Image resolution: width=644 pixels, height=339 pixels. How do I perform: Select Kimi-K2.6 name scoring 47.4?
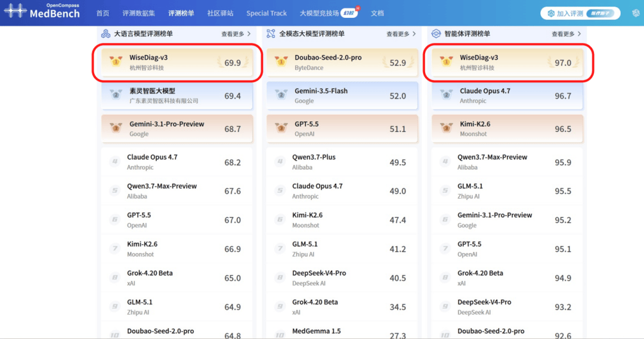point(307,215)
